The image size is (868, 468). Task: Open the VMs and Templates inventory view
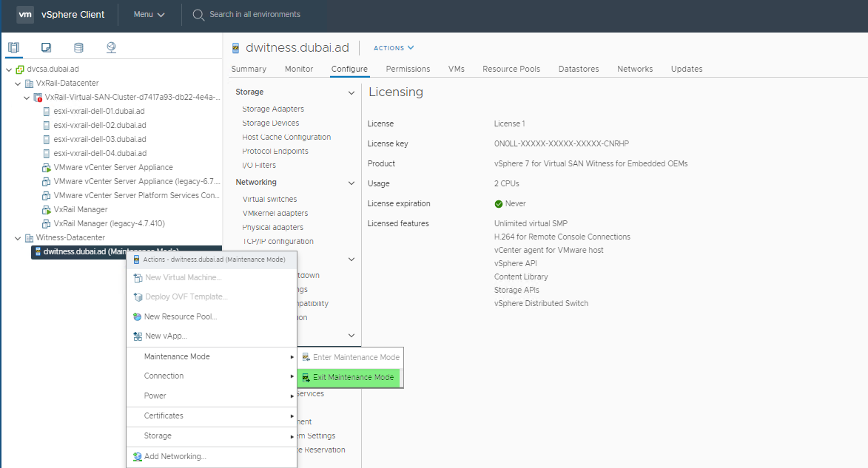click(x=47, y=47)
